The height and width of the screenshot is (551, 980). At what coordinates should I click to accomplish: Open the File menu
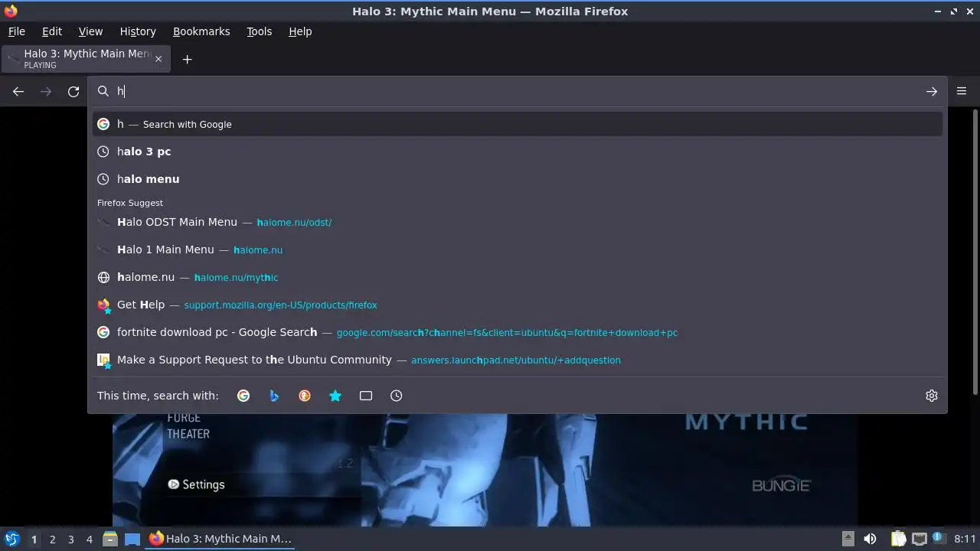tap(16, 31)
